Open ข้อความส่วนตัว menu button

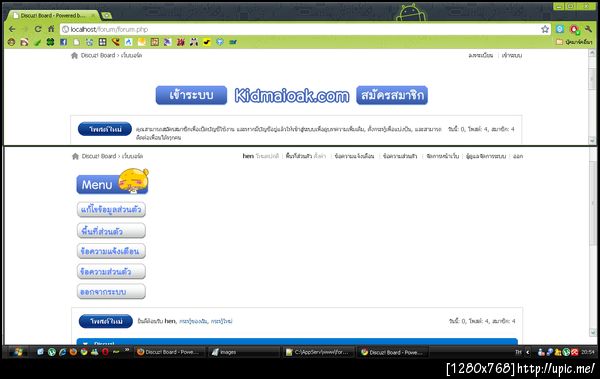coord(111,271)
